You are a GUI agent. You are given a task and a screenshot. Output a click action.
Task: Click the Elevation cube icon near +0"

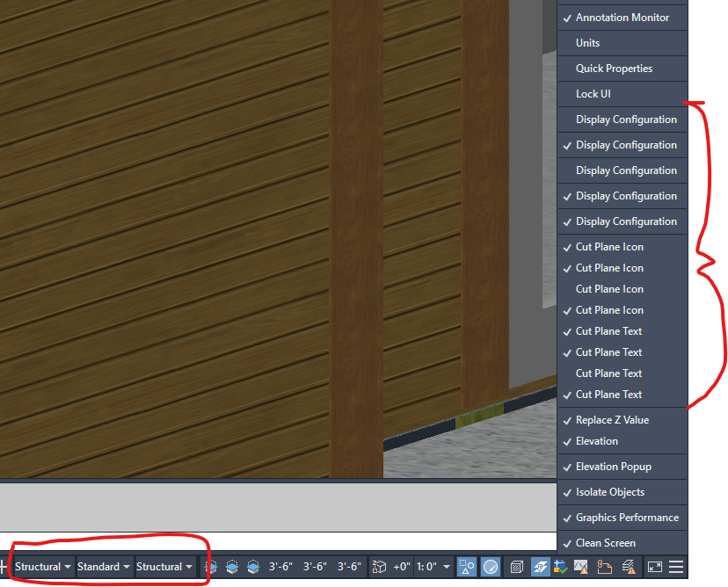click(x=378, y=567)
